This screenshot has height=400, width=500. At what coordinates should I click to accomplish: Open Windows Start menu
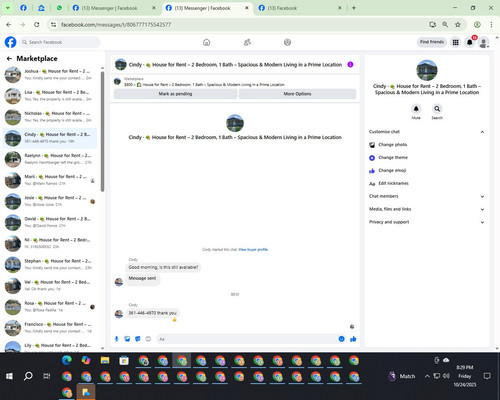tap(9, 376)
